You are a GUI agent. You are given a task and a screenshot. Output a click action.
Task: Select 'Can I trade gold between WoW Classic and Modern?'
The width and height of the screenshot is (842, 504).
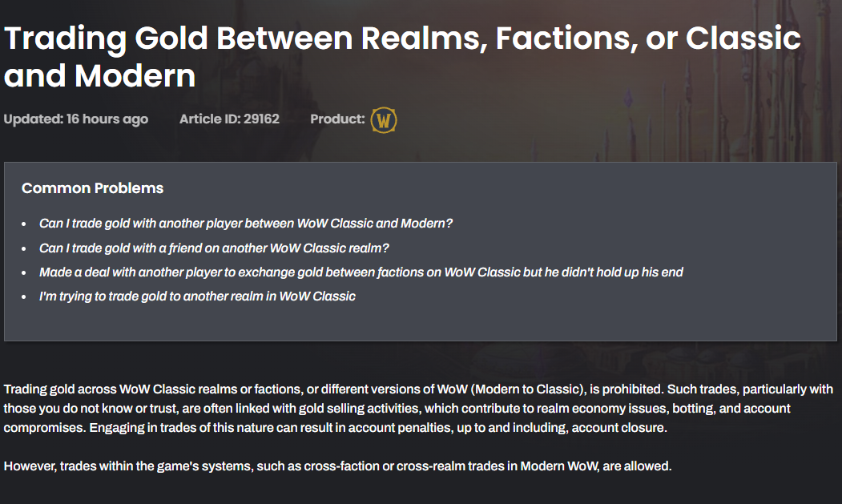tap(246, 224)
